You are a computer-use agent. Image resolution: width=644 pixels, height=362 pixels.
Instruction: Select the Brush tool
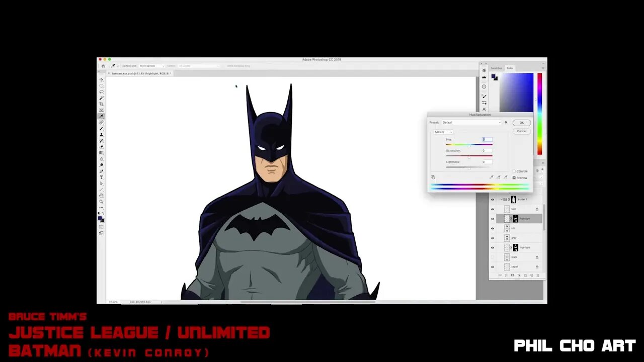pyautogui.click(x=101, y=129)
